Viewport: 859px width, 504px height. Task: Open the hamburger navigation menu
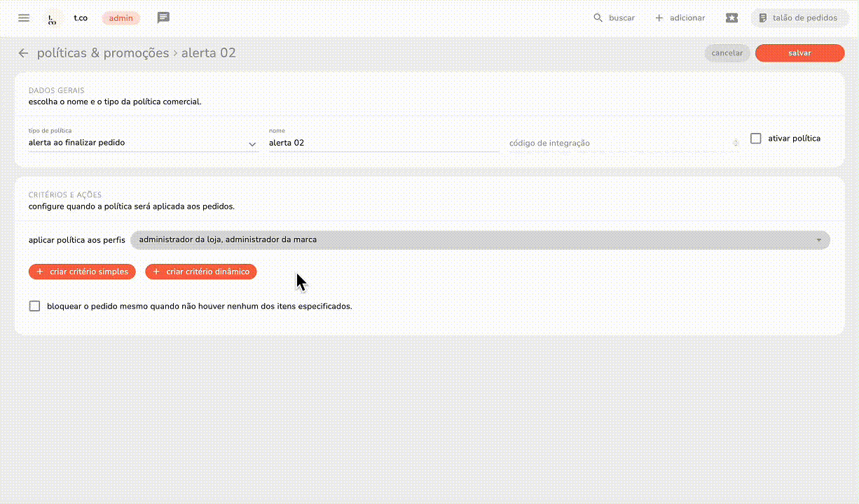point(24,18)
